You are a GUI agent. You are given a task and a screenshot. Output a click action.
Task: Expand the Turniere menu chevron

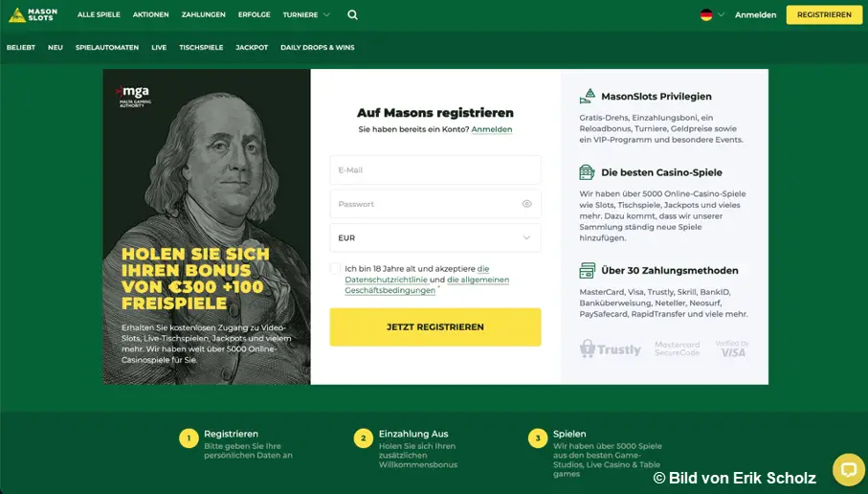326,15
